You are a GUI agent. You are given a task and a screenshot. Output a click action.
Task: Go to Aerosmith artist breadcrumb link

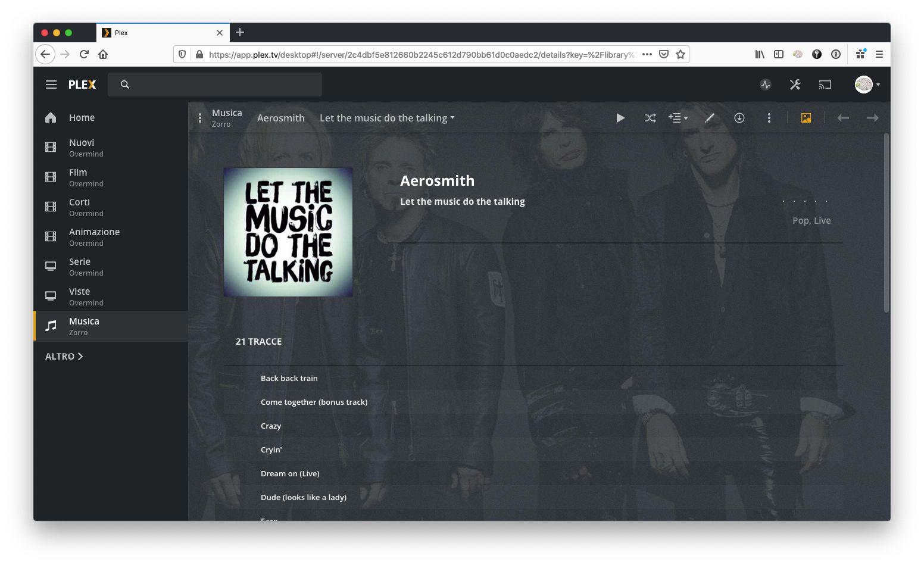(x=281, y=118)
